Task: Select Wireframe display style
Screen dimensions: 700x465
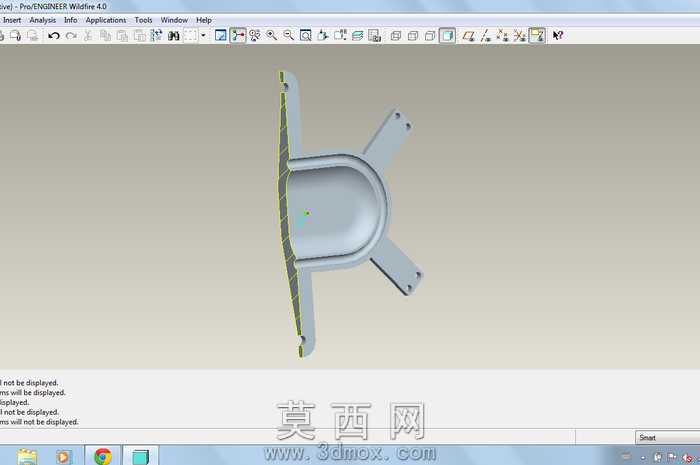Action: 396,36
